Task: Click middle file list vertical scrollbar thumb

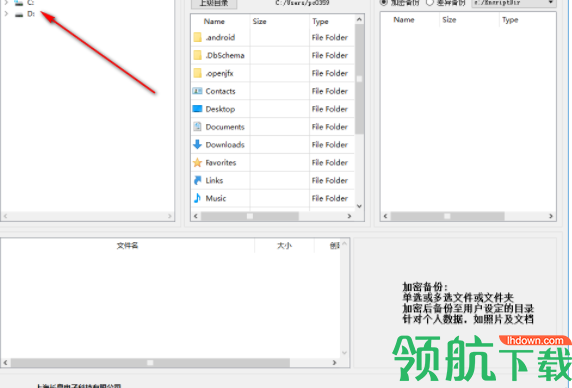Action: 359,79
